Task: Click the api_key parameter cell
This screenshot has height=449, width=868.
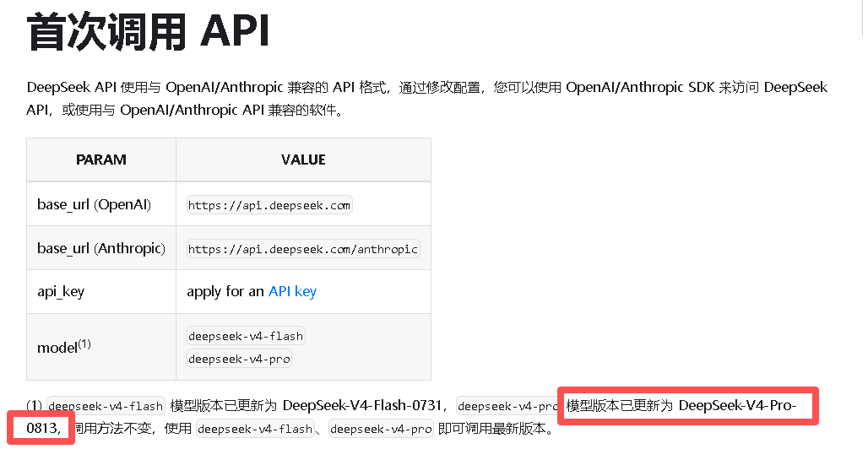Action: pyautogui.click(x=101, y=292)
